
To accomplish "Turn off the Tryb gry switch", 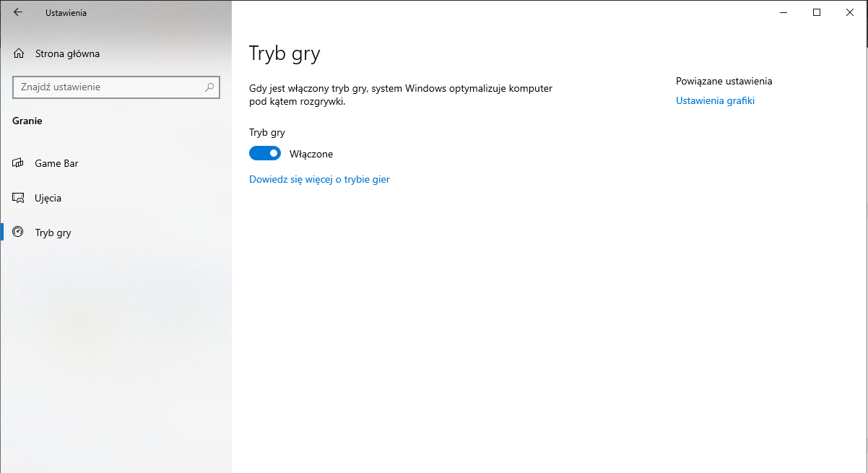I will [265, 153].
